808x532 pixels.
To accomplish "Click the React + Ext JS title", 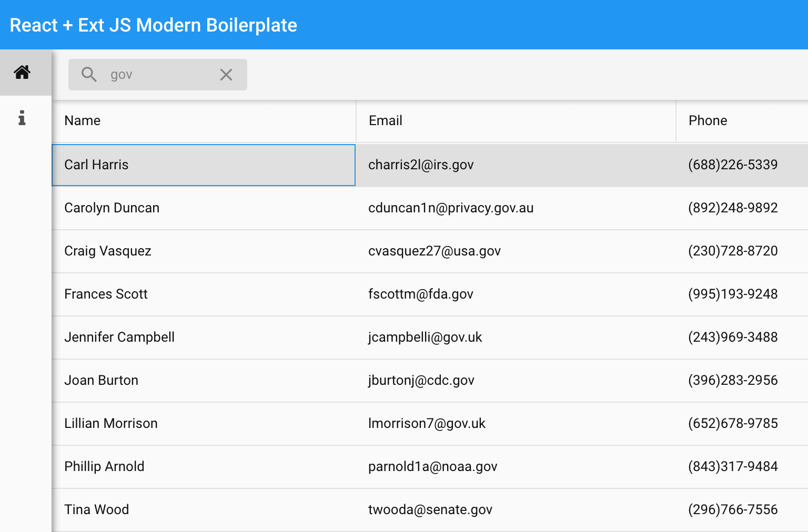I will [x=154, y=25].
